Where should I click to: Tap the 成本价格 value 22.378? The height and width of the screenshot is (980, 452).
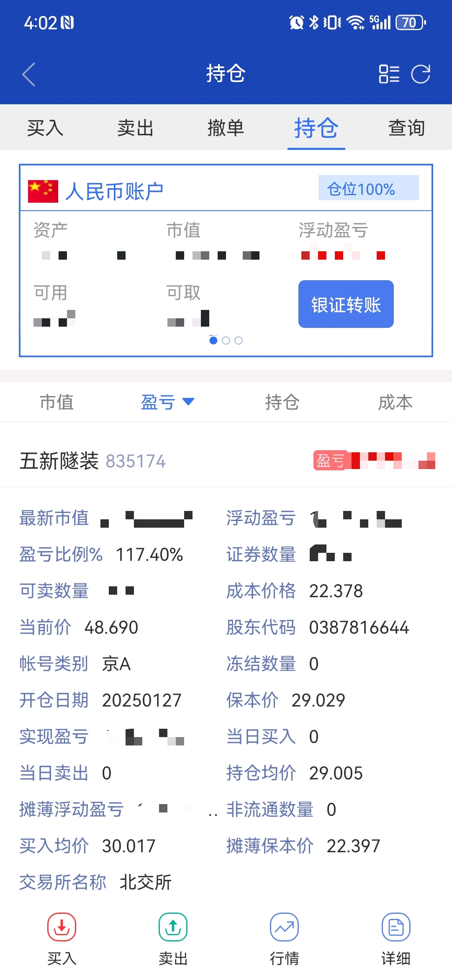click(336, 591)
